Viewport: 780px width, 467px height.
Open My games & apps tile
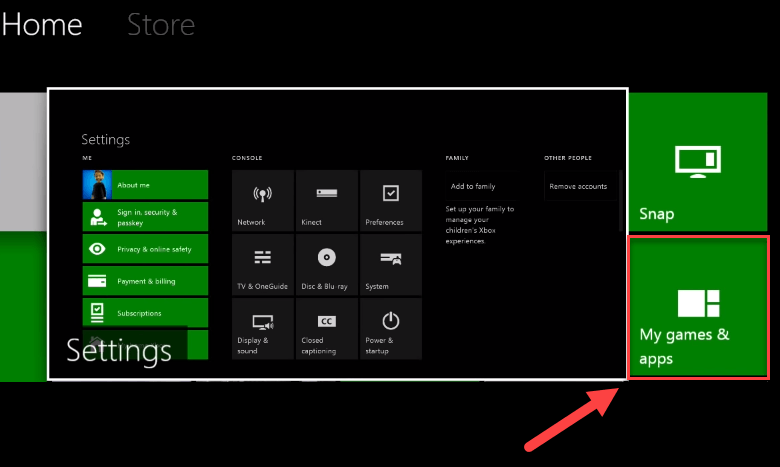tap(697, 308)
